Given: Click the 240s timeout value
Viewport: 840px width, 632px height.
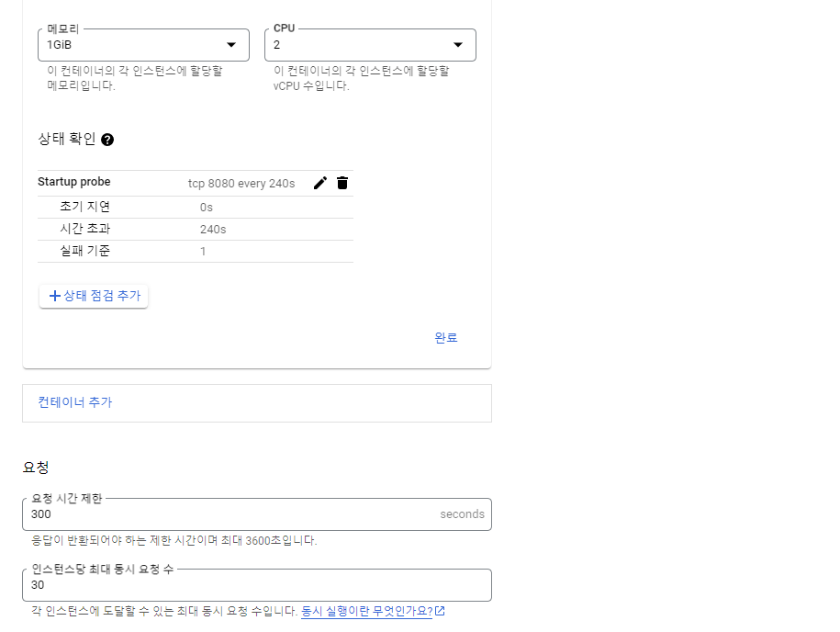Looking at the screenshot, I should coord(213,230).
